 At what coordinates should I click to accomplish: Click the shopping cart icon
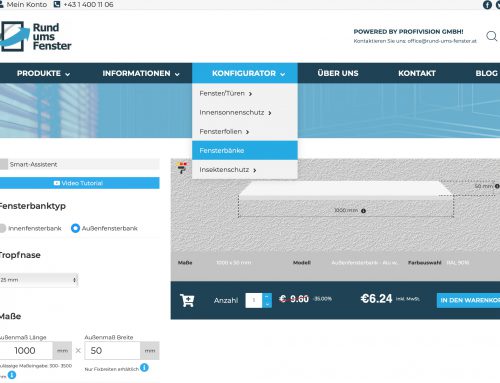187,300
